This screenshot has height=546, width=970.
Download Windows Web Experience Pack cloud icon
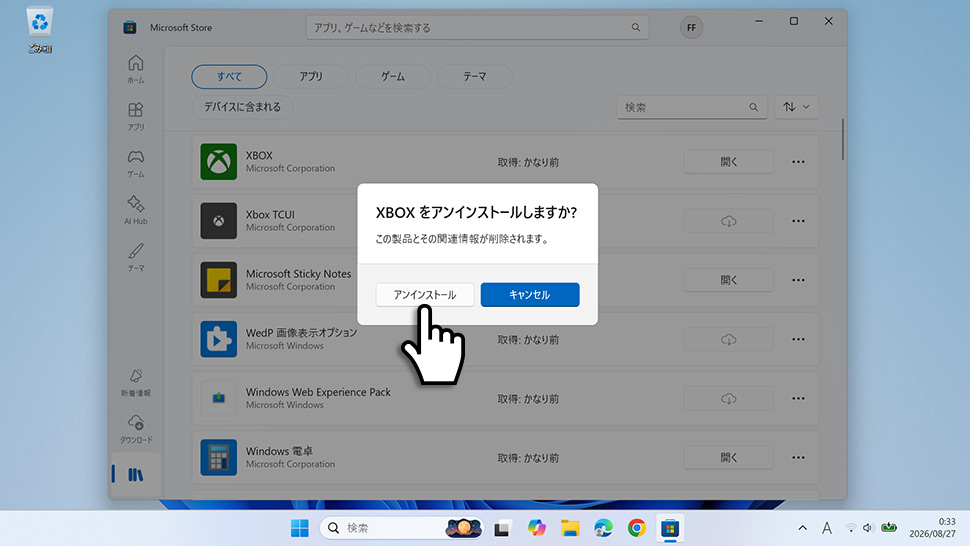point(728,399)
